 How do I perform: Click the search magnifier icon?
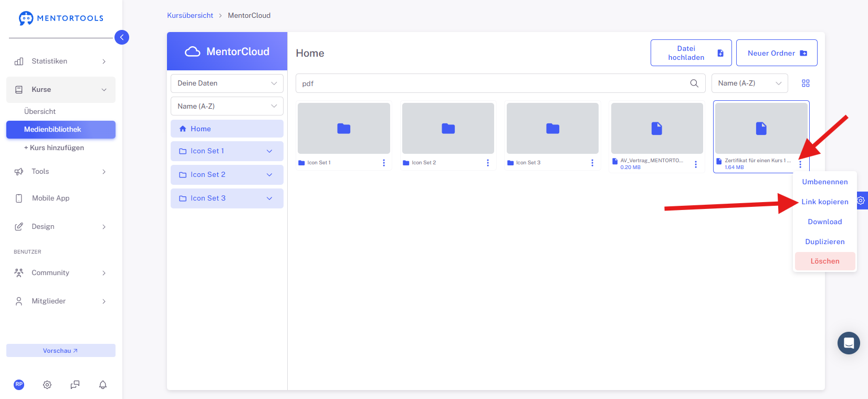(x=694, y=83)
